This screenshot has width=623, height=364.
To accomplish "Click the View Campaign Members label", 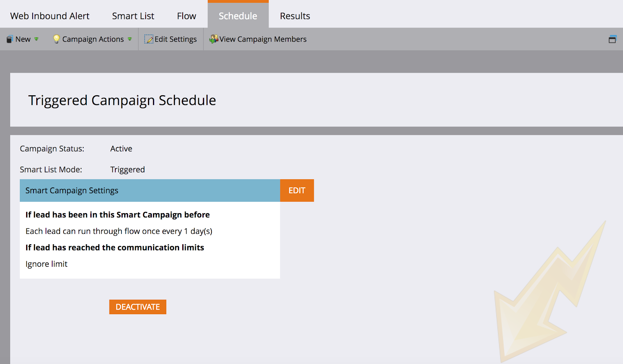I will coord(263,39).
